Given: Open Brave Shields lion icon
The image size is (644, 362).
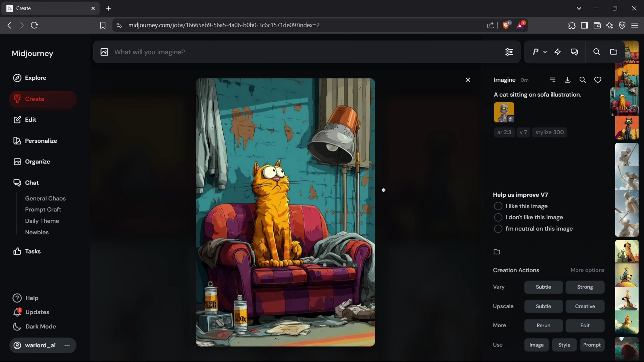Looking at the screenshot, I should [506, 25].
